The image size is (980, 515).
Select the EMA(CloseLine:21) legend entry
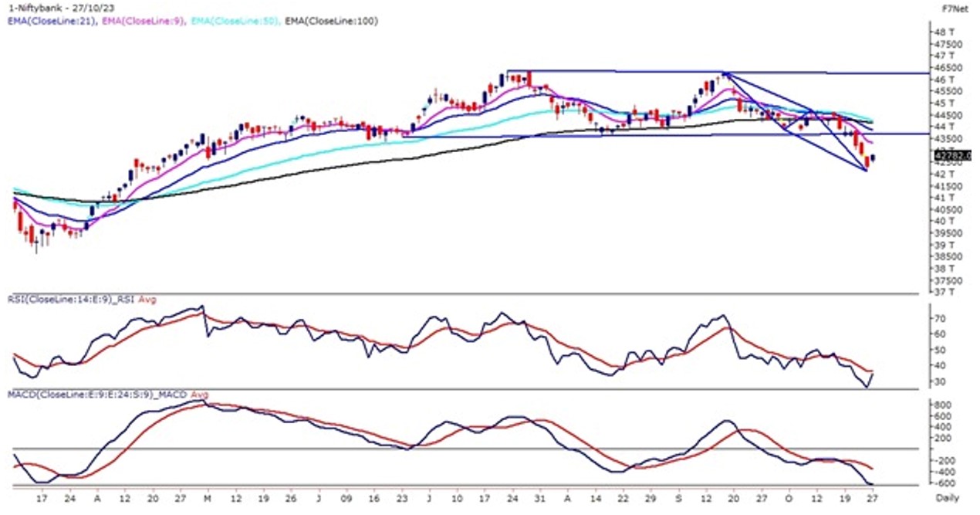tap(54, 22)
